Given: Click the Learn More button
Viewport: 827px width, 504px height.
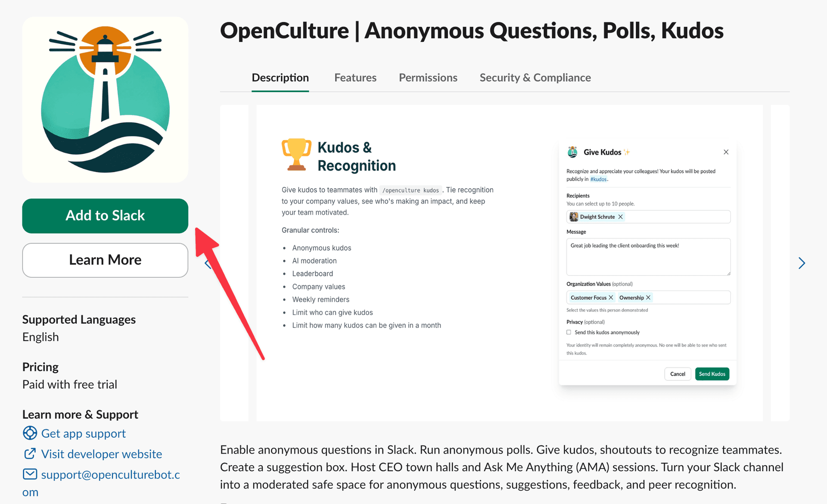Looking at the screenshot, I should (x=105, y=260).
